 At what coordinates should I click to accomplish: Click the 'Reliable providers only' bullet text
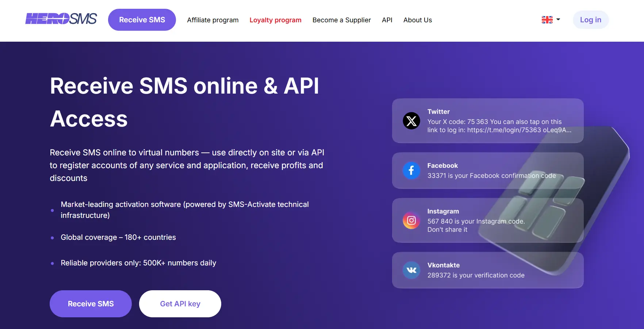point(138,263)
